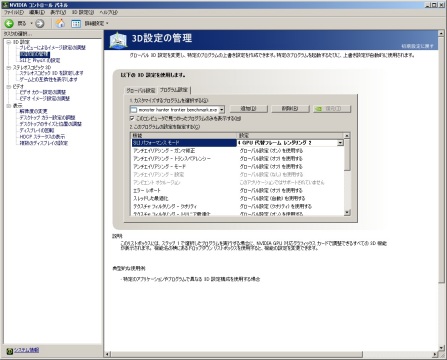Collapse the ステレオスコピック 3D tree node

[9, 67]
